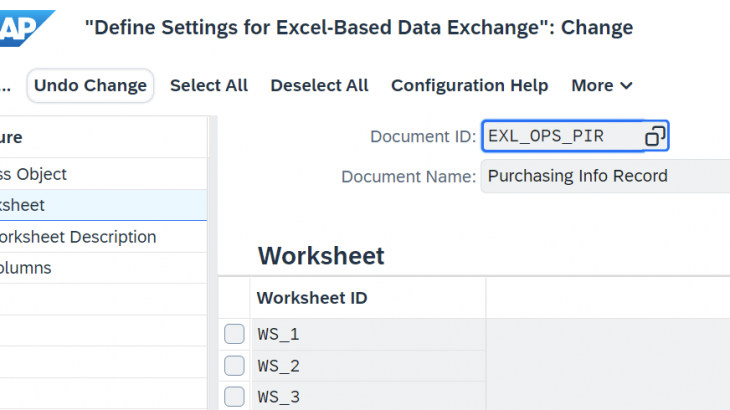The width and height of the screenshot is (730, 410).
Task: Click the splitter bar beside dialog structure
Action: click(213, 263)
